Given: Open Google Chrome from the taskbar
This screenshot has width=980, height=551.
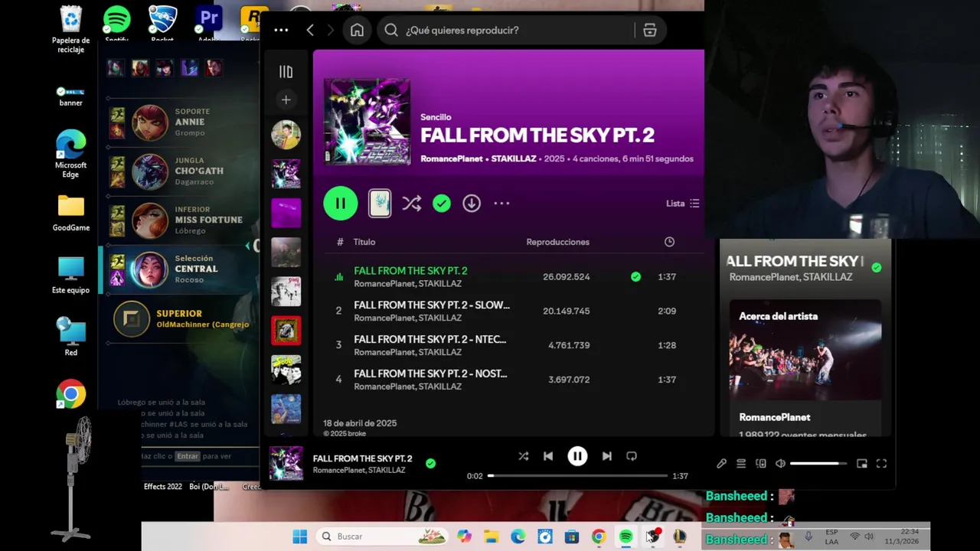Looking at the screenshot, I should (599, 536).
